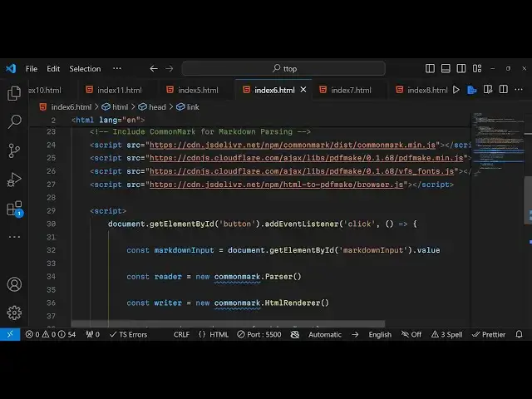Click Port : 5500 live server
Image resolution: width=532 pixels, height=399 pixels.
point(259,334)
